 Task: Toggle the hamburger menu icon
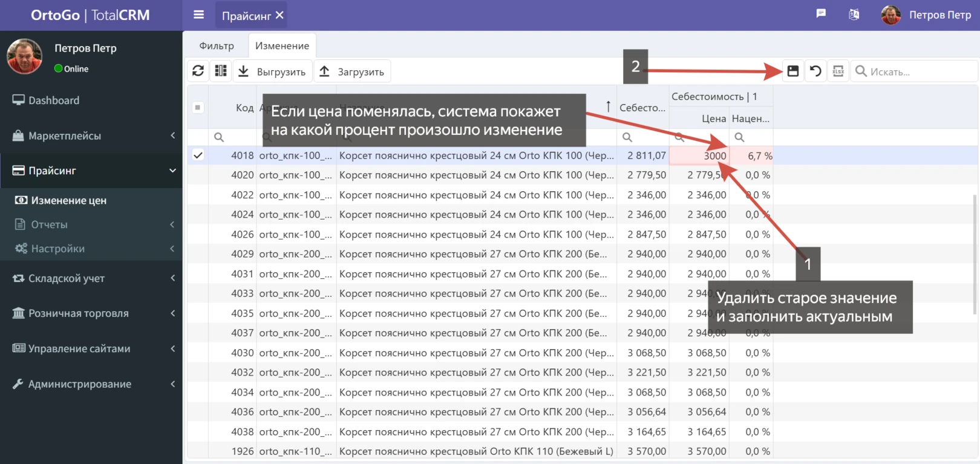coord(198,15)
